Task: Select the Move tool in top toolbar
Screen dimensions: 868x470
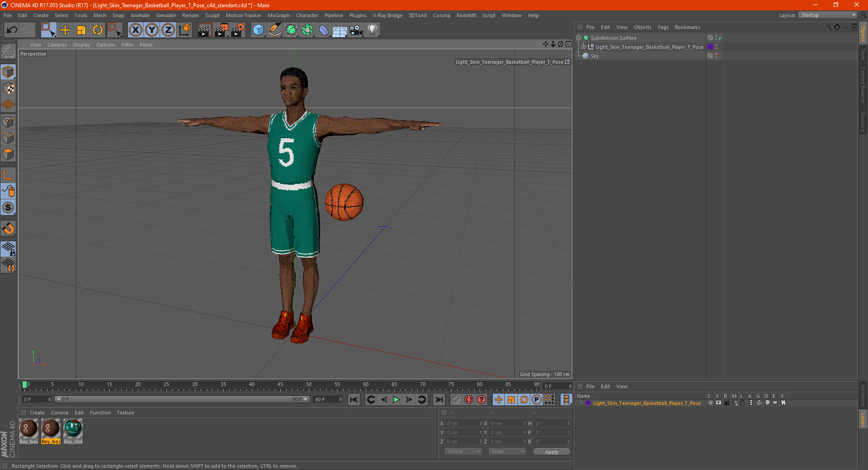Action: (x=65, y=30)
